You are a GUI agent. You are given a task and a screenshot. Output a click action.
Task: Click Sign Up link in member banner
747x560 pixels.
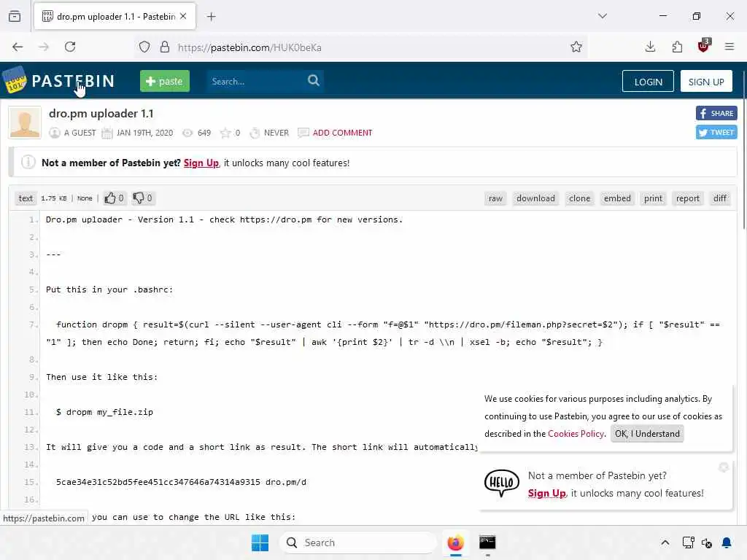point(201,163)
